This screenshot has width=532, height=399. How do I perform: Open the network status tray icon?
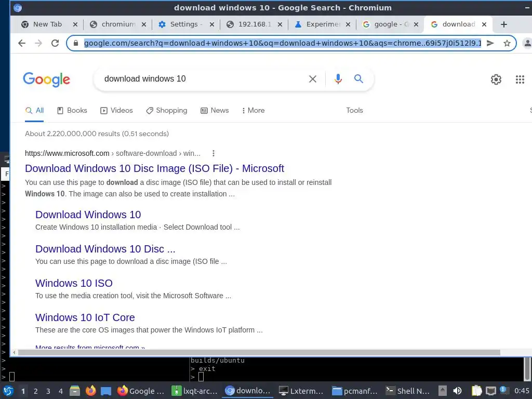(x=490, y=391)
